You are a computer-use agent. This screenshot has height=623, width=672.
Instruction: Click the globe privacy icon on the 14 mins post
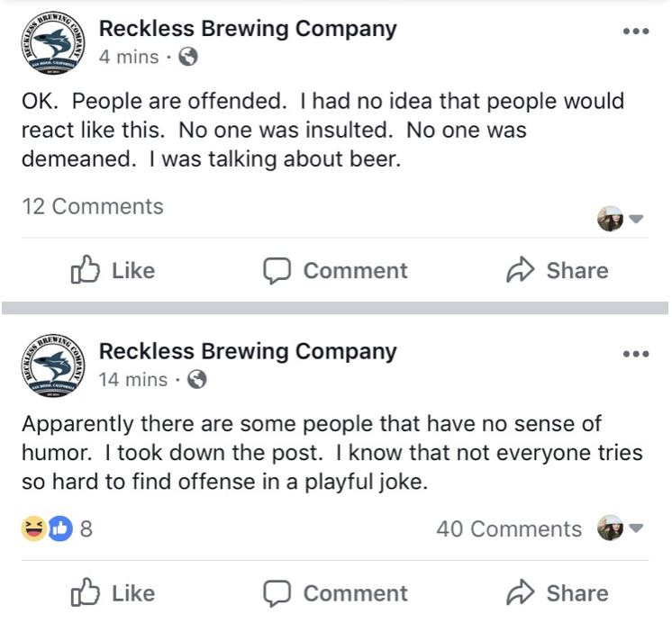coord(196,380)
